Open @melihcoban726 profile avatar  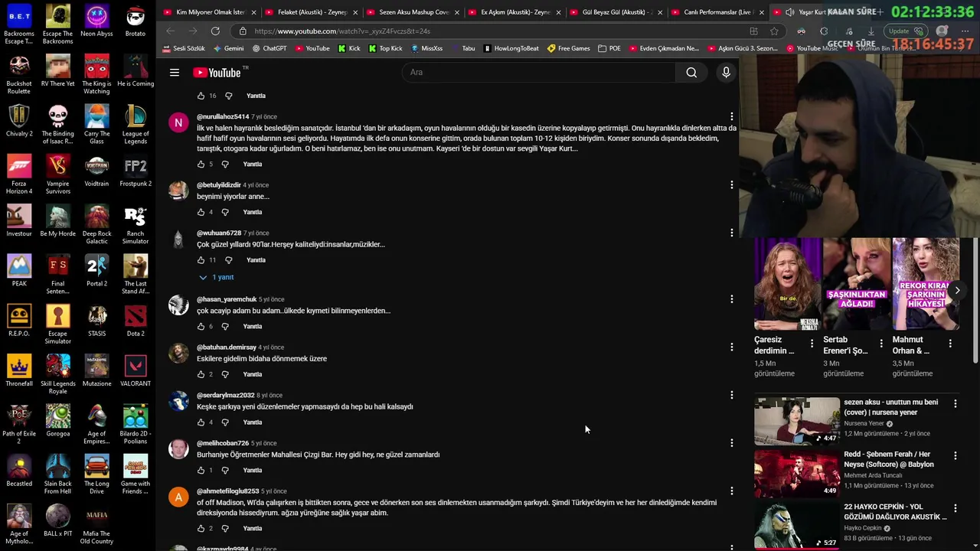point(178,449)
